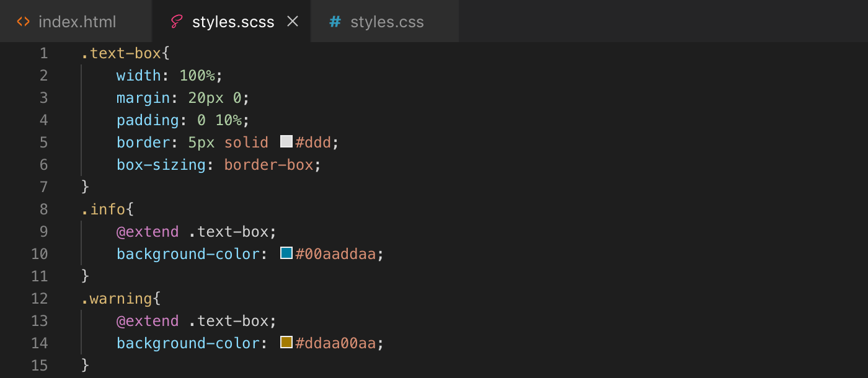Screen dimensions: 868x378
Task: Open the blue #00aaddaa color swatch
Action: pyautogui.click(x=285, y=252)
